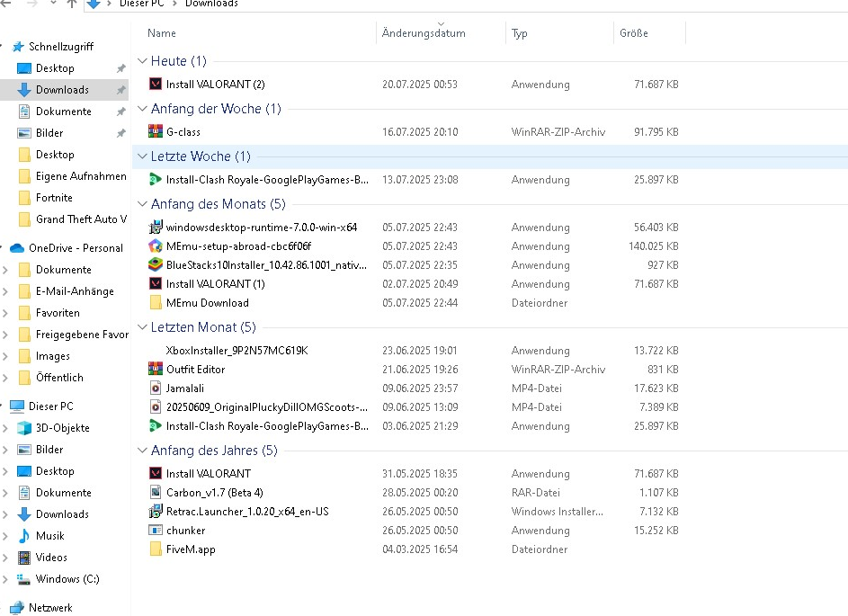848x616 pixels.
Task: Click the Dieser PC monitor icon
Action: point(17,406)
